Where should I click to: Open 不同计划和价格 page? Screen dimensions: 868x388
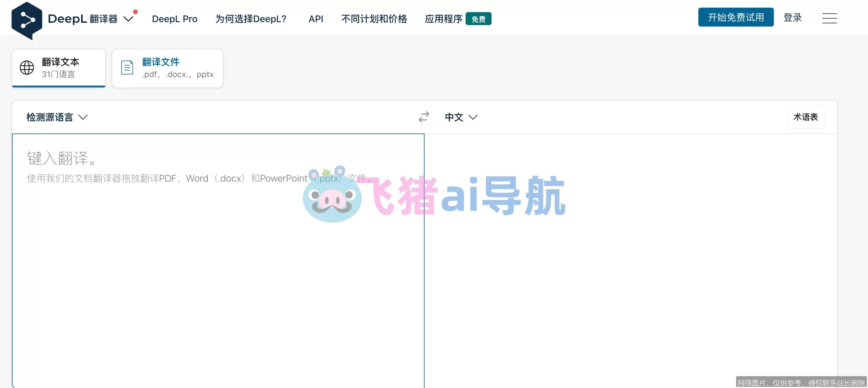coord(374,19)
